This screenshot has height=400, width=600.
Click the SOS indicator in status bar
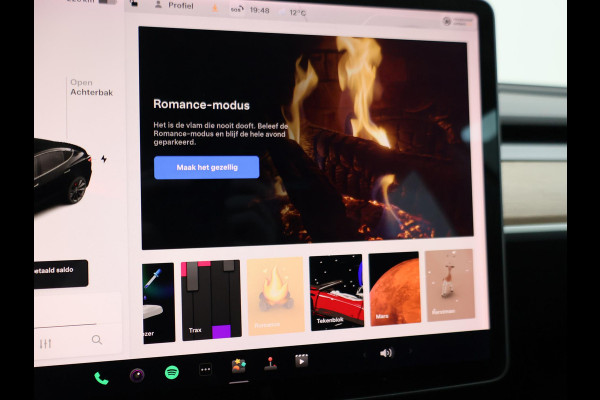(x=236, y=9)
